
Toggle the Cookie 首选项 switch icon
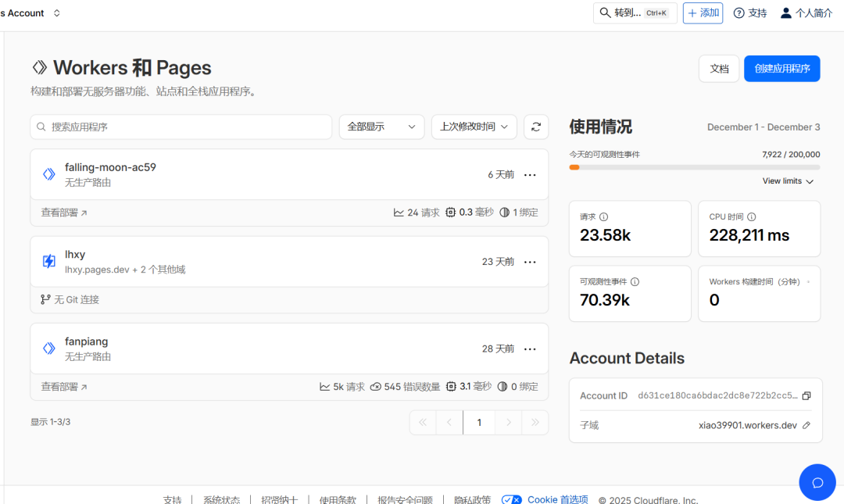511,499
